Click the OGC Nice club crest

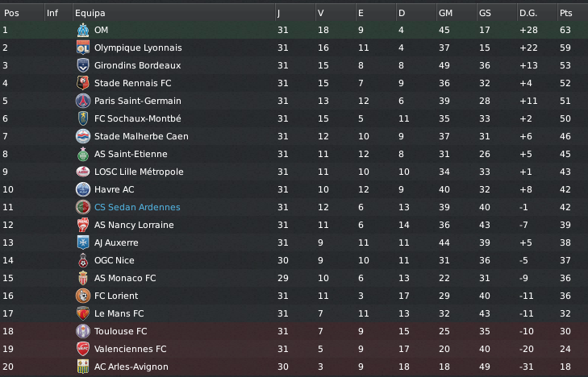[x=81, y=260]
